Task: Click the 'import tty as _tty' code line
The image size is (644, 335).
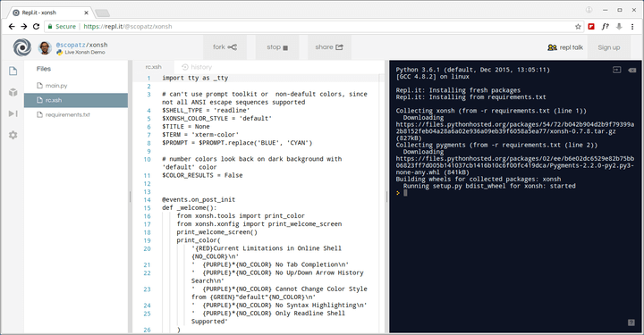Action: (x=195, y=78)
